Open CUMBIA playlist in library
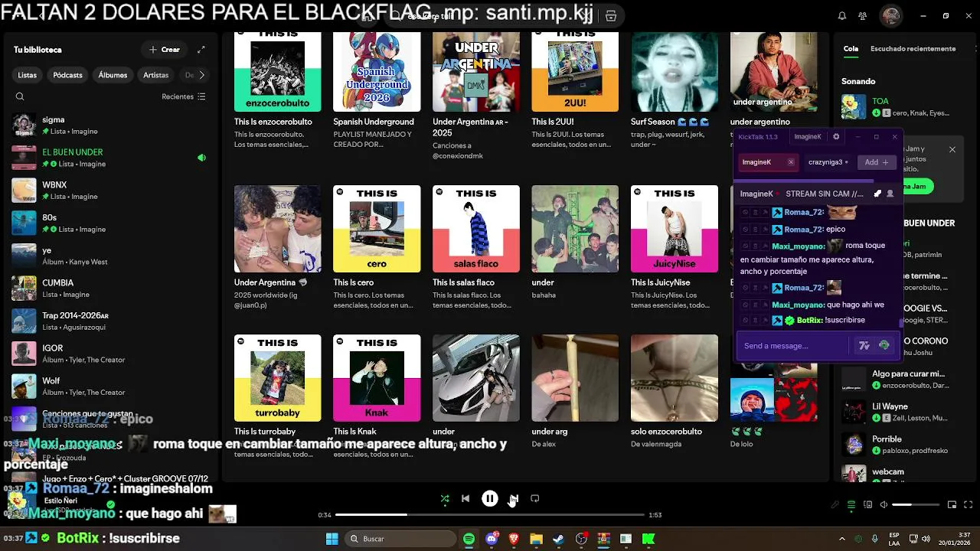This screenshot has height=551, width=980. [109, 289]
